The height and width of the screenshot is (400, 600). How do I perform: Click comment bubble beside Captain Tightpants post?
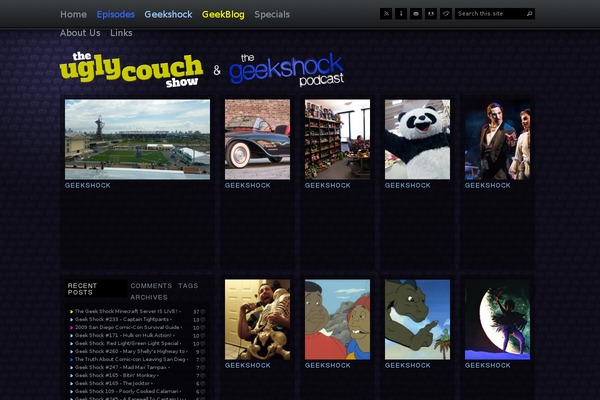[203, 320]
